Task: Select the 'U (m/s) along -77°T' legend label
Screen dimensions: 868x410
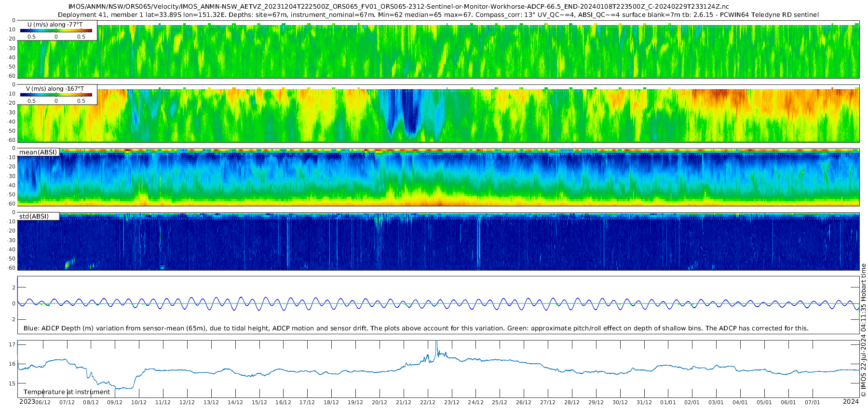Action: [55, 24]
